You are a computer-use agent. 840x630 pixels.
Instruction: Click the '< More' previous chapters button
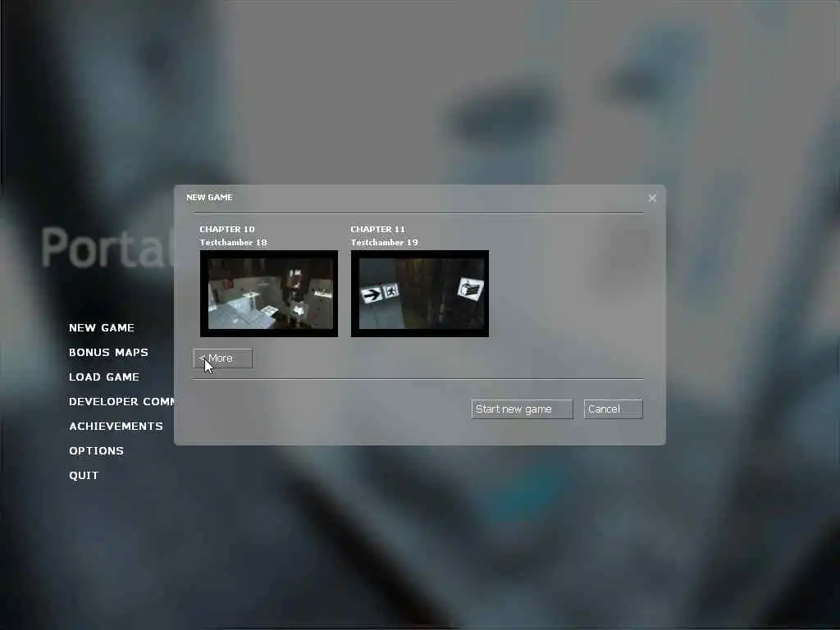click(223, 358)
